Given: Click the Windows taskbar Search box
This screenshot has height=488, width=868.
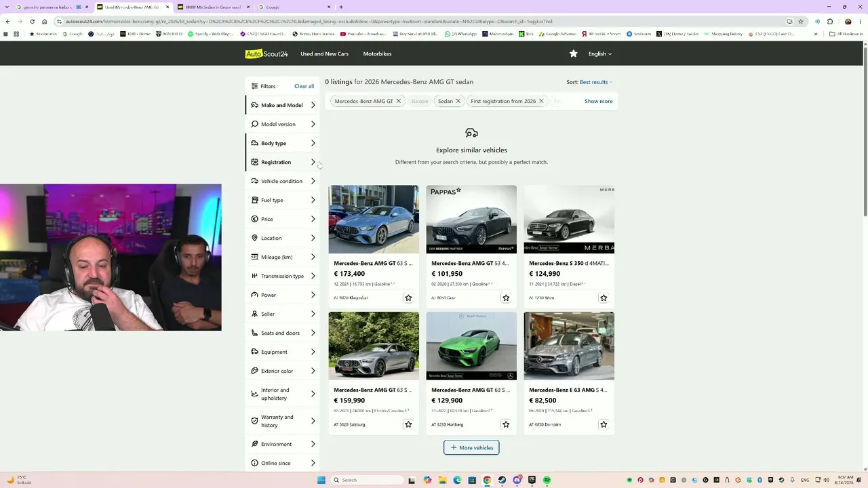Looking at the screenshot, I should [368, 480].
